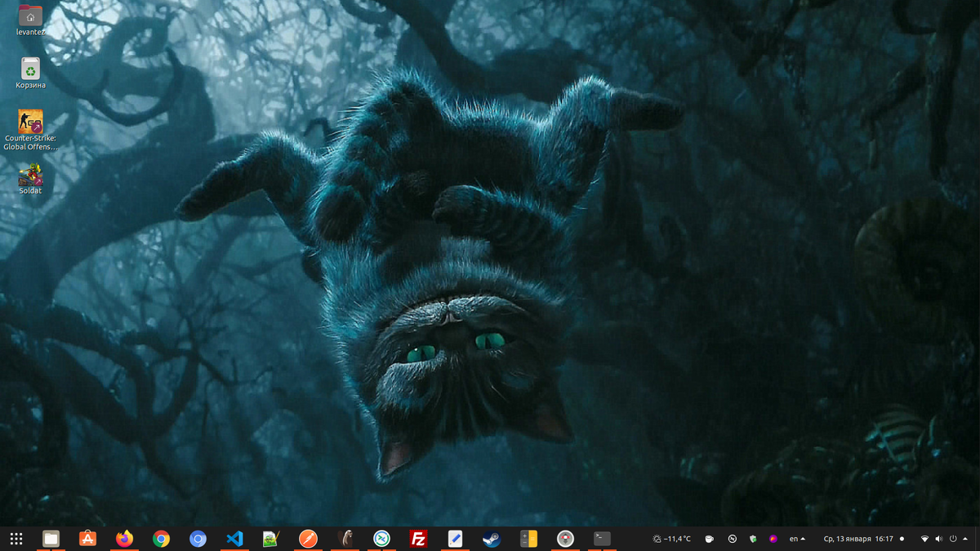
Task: Open the Files manager from taskbar
Action: (51, 539)
